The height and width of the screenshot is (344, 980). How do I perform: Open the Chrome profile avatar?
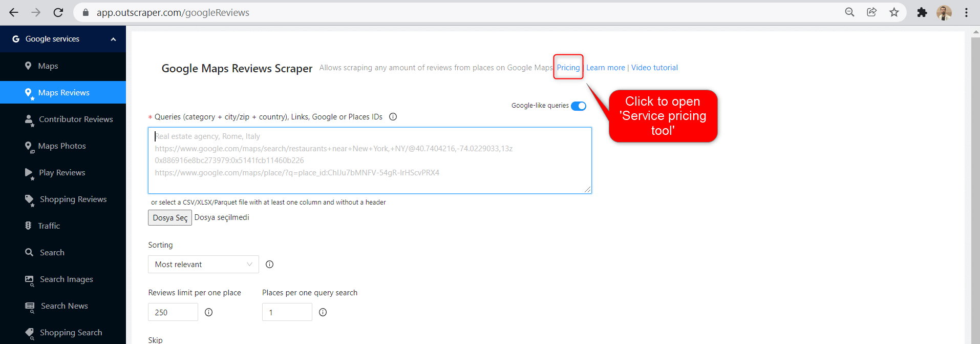pyautogui.click(x=944, y=12)
